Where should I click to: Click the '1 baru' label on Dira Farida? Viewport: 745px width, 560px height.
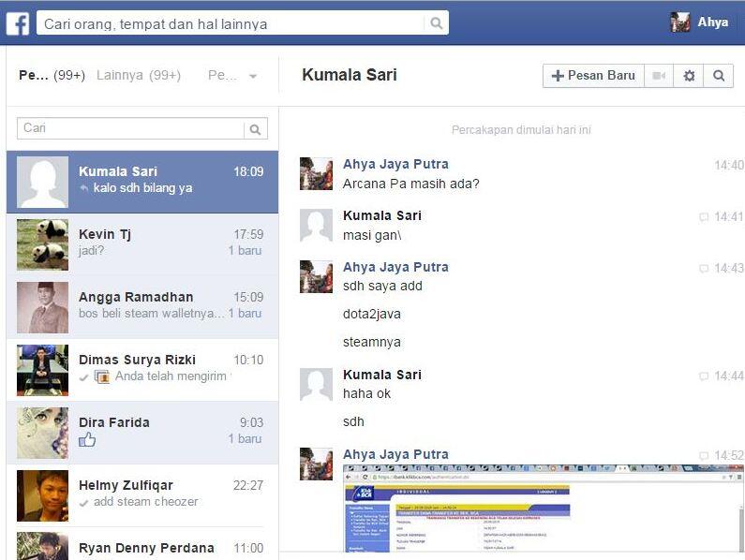point(245,438)
